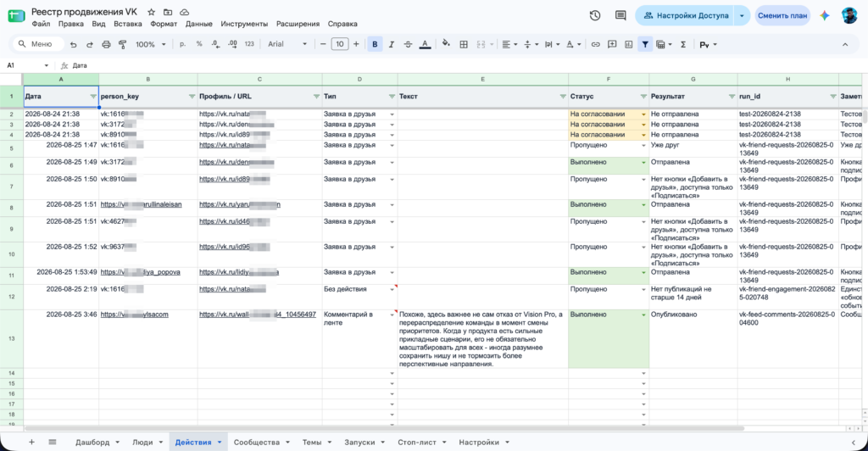Activate the paint format tool
Screen dimensions: 868x451
pos(122,44)
